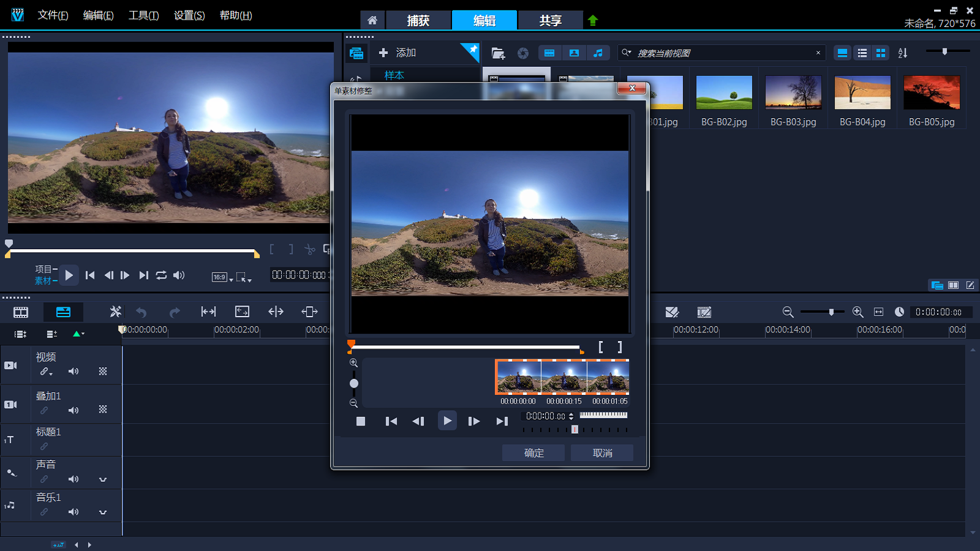Image resolution: width=980 pixels, height=551 pixels.
Task: Stop playback in the trim dialog
Action: [x=361, y=421]
